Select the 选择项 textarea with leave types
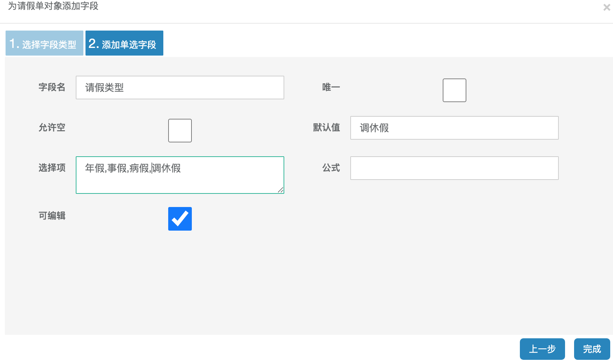Viewport: 613px width, 364px height. coord(180,175)
